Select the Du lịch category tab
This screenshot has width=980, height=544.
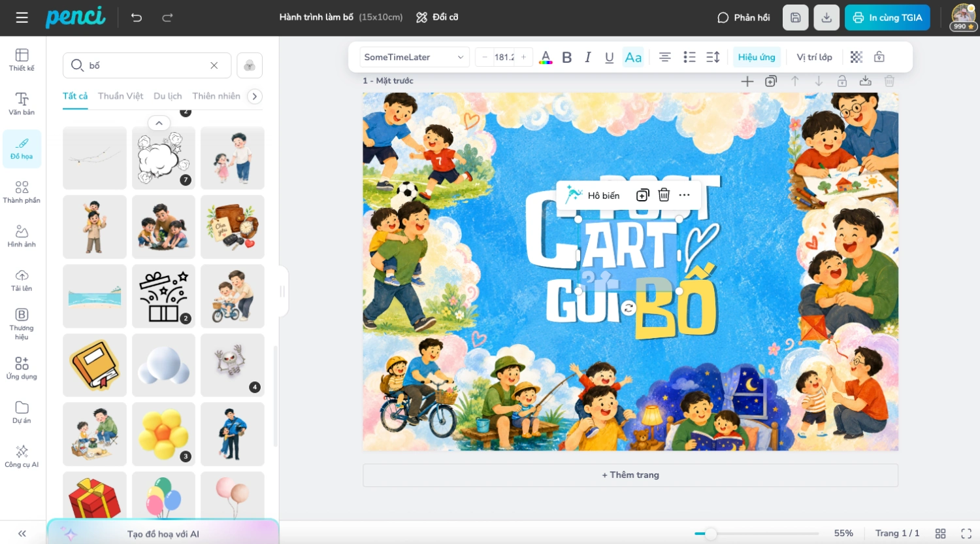click(x=168, y=96)
